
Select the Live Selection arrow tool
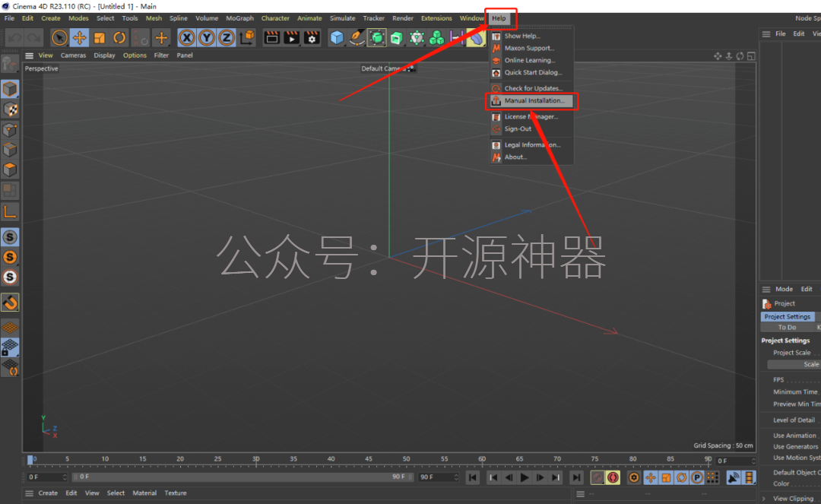click(x=59, y=38)
